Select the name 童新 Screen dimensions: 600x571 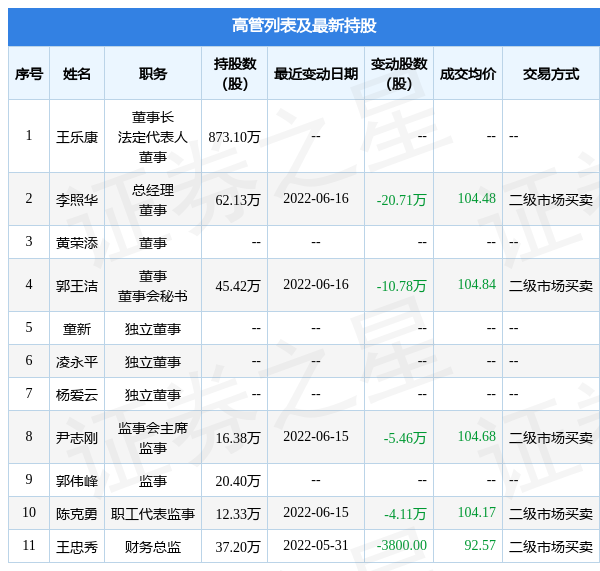(77, 329)
